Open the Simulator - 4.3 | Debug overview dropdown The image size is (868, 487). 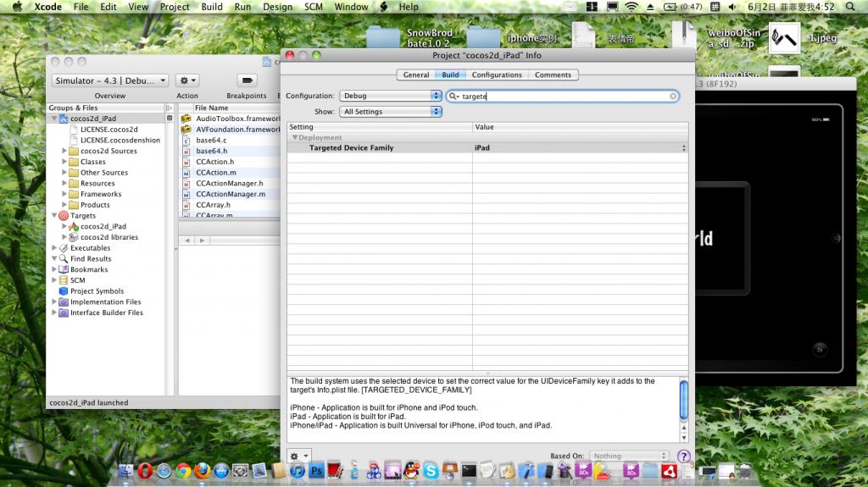tap(110, 80)
